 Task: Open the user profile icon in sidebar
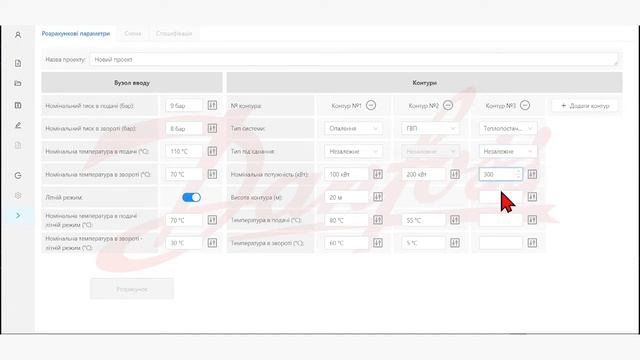tap(18, 35)
